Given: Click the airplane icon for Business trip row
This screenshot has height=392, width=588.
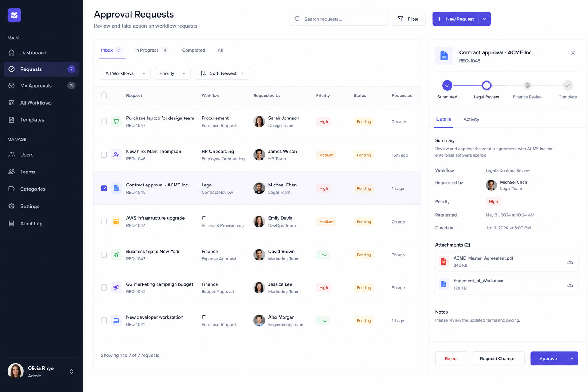Looking at the screenshot, I should pyautogui.click(x=116, y=255).
